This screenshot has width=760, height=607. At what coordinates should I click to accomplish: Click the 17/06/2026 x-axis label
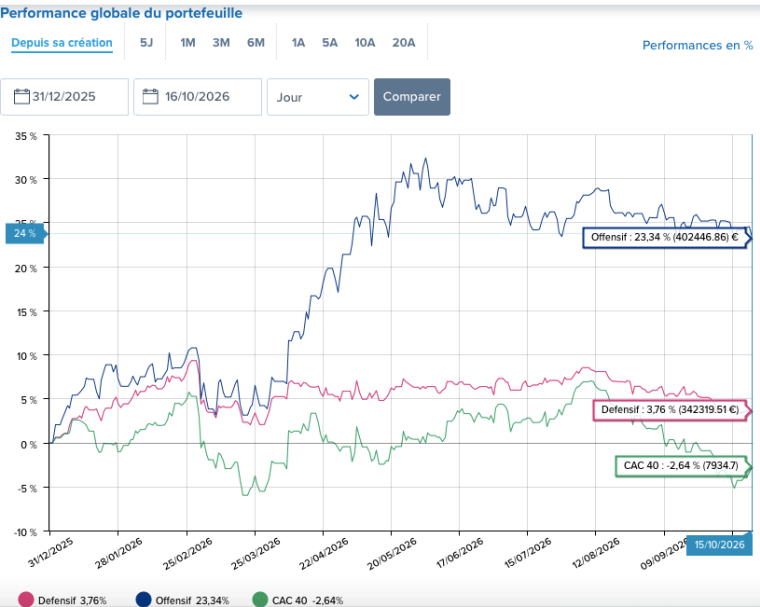[459, 554]
